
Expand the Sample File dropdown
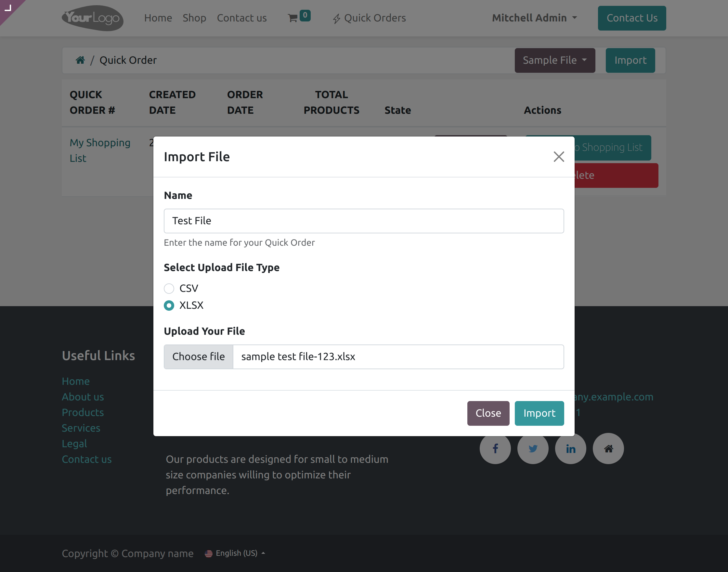[554, 60]
